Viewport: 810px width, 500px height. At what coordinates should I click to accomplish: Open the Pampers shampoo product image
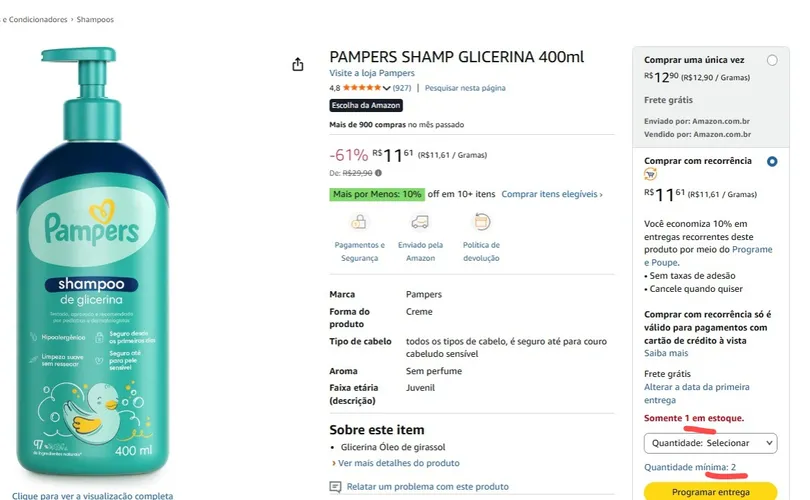click(x=93, y=261)
